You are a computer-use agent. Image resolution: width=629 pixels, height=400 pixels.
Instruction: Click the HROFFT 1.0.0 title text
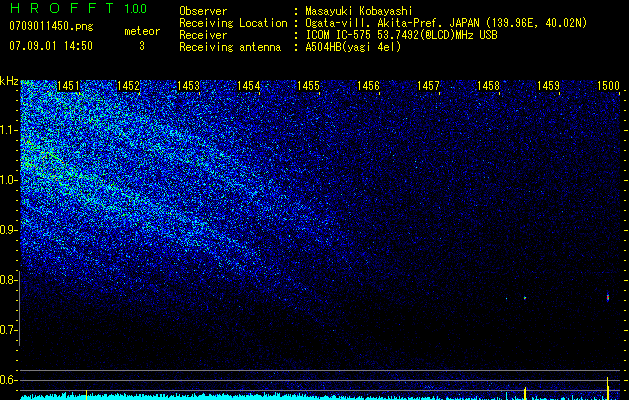[x=78, y=8]
